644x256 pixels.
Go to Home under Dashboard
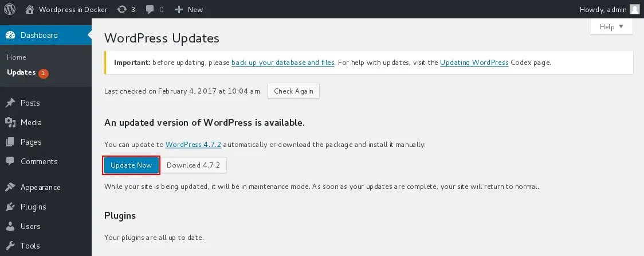point(17,57)
